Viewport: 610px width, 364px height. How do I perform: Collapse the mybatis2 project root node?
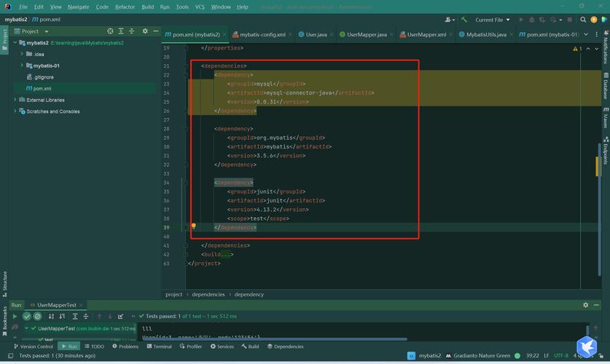point(15,43)
